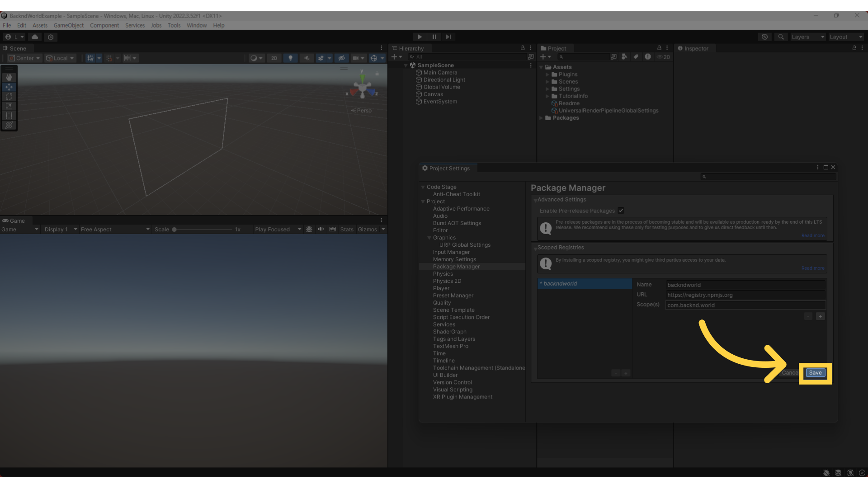The width and height of the screenshot is (868, 488).
Task: Expand the Plugins folder in Assets
Action: (547, 75)
